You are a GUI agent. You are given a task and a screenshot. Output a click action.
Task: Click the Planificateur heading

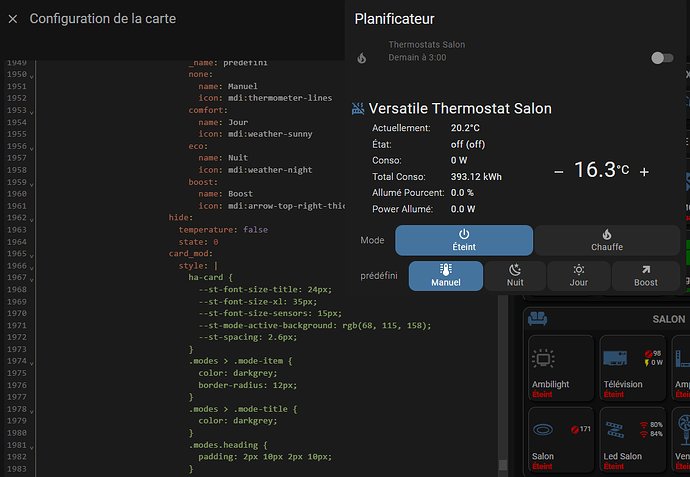pos(394,19)
